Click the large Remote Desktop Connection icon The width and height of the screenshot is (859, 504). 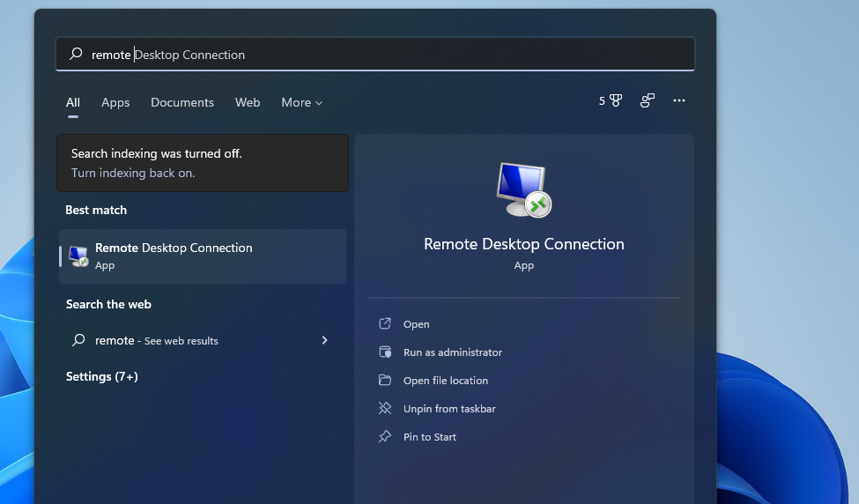click(x=523, y=189)
